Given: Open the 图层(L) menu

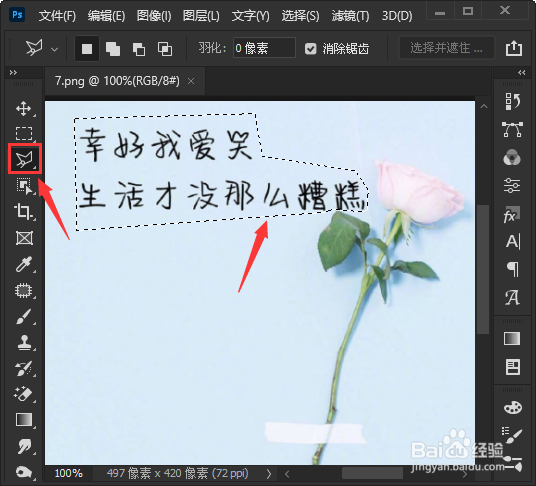Looking at the screenshot, I should (x=201, y=16).
